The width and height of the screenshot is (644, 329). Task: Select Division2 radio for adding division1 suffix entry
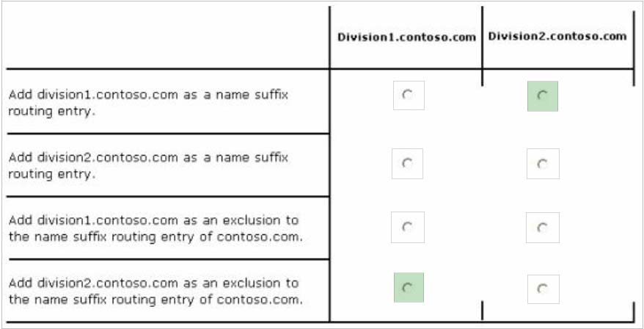click(542, 95)
